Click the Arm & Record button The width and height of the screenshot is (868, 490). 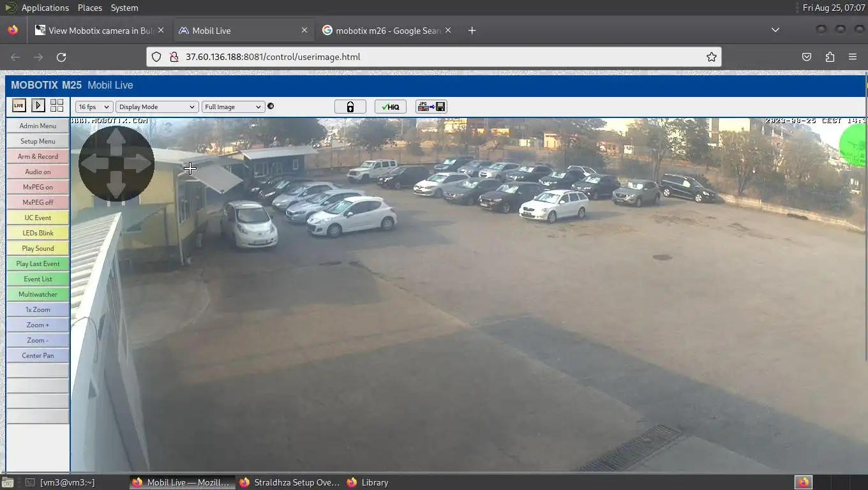click(x=38, y=156)
